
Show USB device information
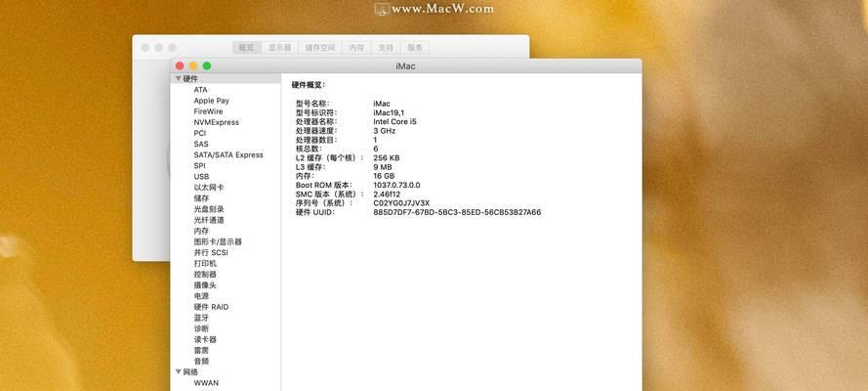point(201,177)
